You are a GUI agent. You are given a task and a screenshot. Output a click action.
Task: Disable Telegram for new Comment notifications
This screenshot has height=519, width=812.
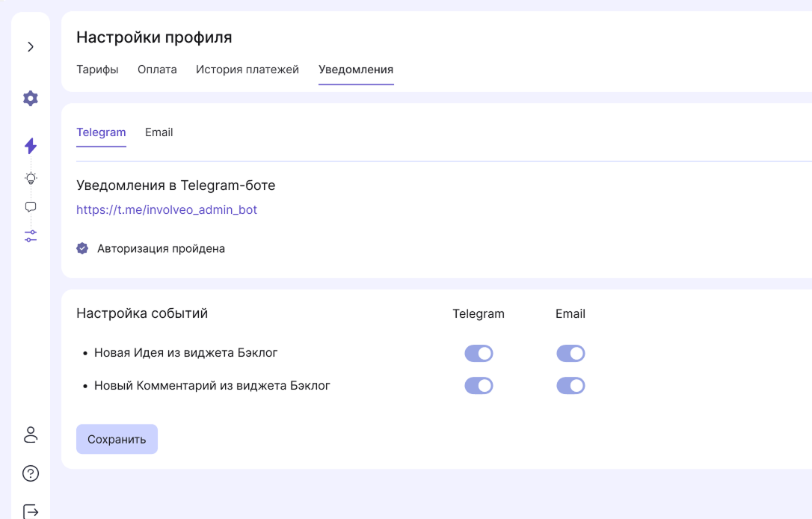pos(479,386)
